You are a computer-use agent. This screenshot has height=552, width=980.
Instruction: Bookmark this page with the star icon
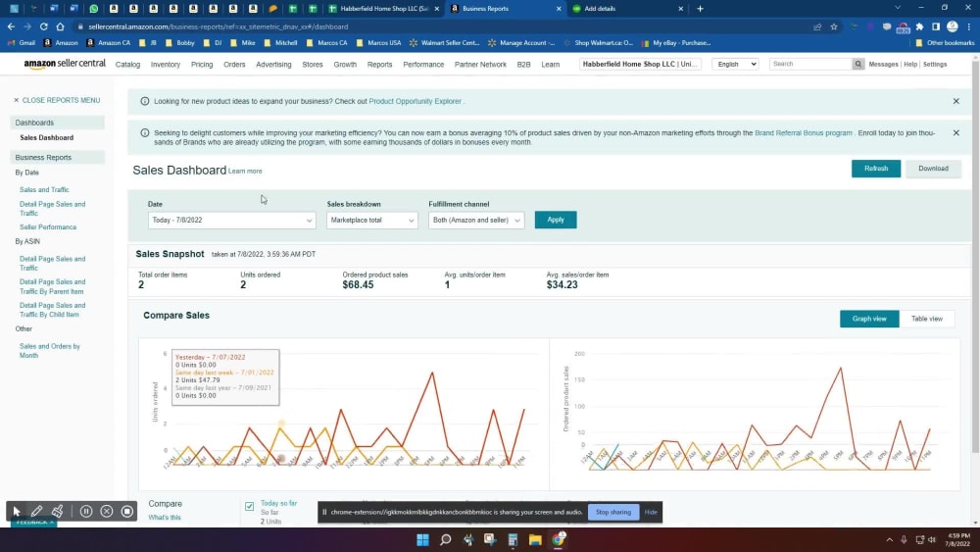pos(834,26)
